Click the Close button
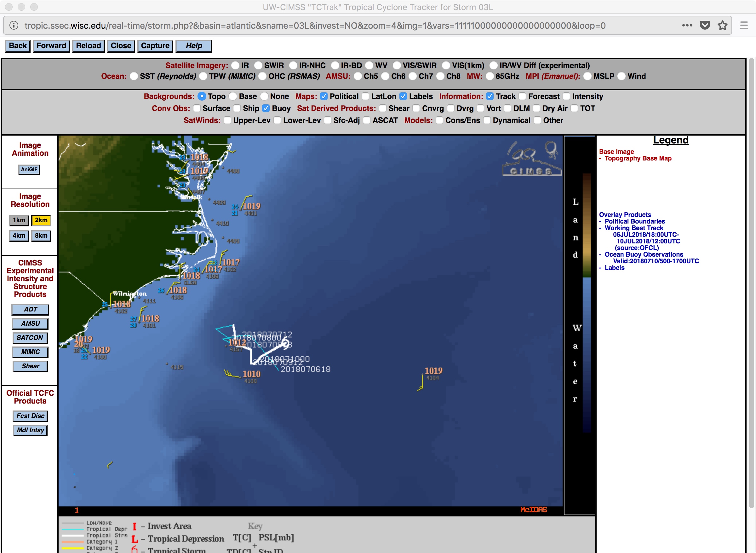756x553 pixels. [x=121, y=46]
